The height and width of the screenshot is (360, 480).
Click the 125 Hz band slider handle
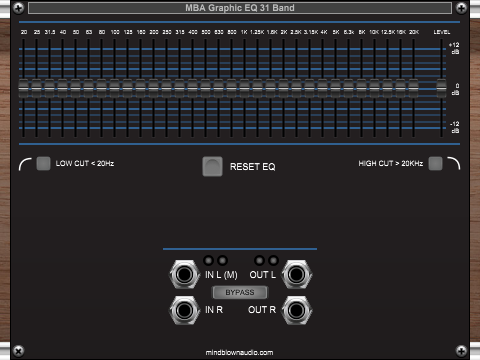(x=127, y=88)
